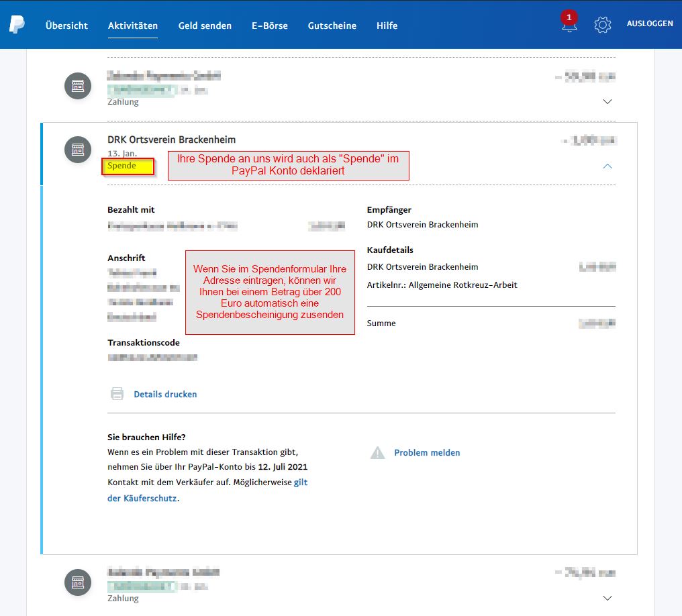Click the Transaktionscode heading

tap(144, 343)
